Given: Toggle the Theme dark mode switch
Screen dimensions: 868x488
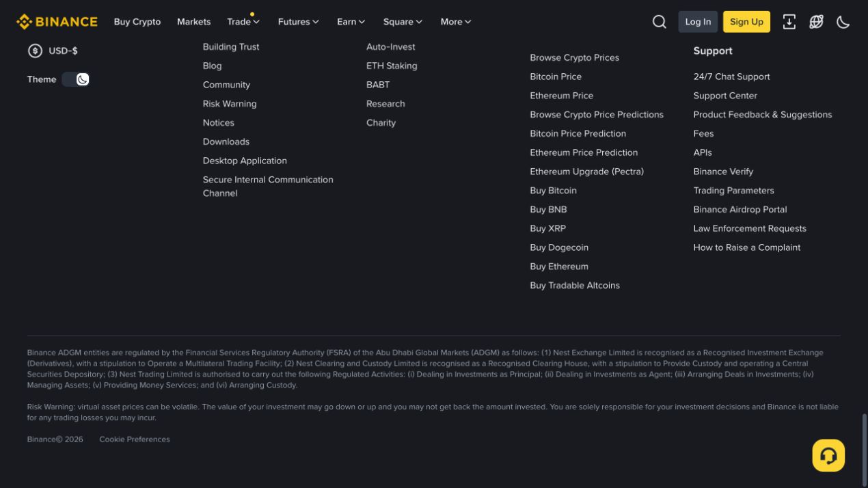Looking at the screenshot, I should point(76,79).
